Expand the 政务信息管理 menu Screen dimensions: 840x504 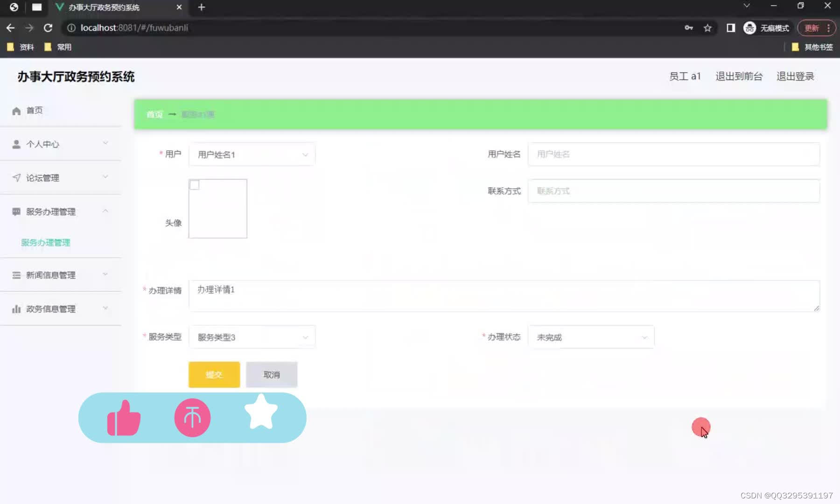[x=60, y=309]
